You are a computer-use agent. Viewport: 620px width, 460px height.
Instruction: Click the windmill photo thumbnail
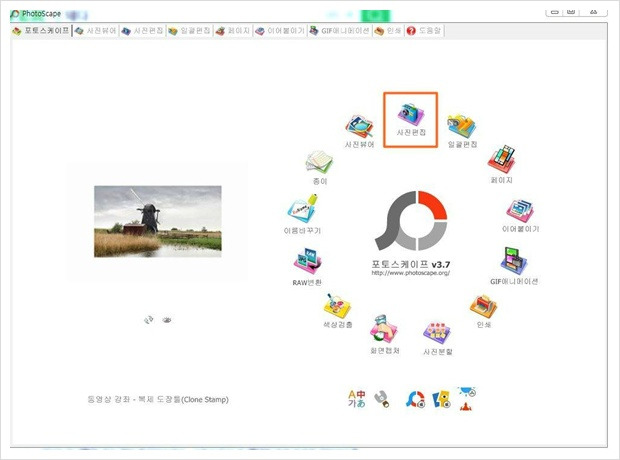(x=158, y=221)
